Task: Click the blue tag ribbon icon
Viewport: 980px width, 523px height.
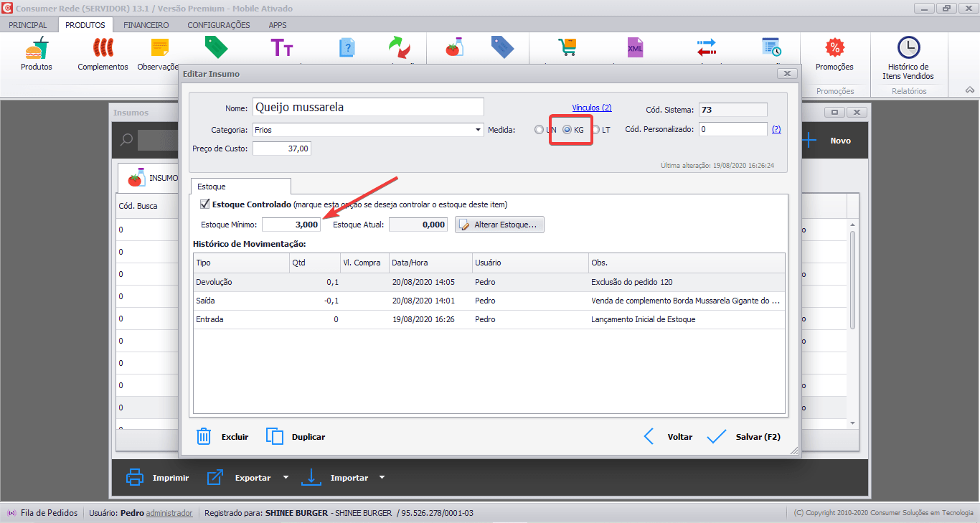Action: tap(503, 47)
